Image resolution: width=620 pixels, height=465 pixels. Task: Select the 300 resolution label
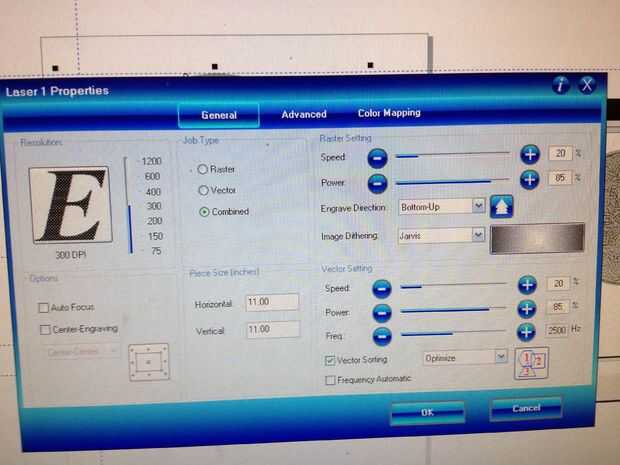pyautogui.click(x=154, y=206)
